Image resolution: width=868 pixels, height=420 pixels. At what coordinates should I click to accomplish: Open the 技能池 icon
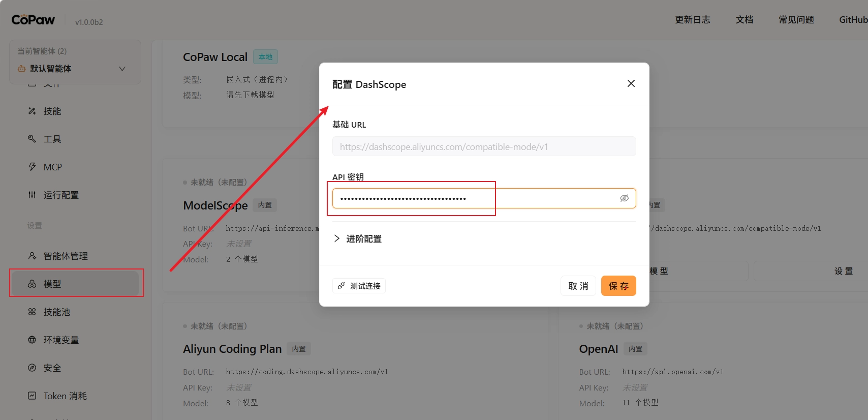(32, 312)
